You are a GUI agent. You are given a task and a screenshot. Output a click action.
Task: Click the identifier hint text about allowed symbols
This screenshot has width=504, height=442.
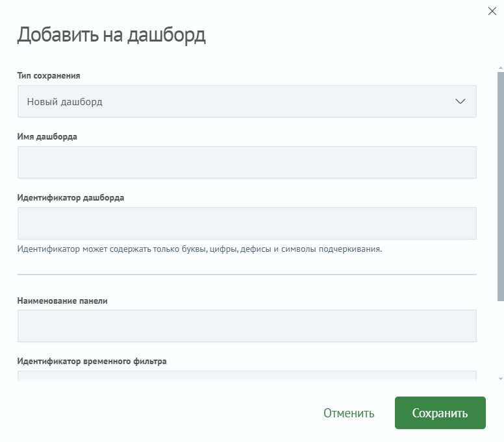199,249
